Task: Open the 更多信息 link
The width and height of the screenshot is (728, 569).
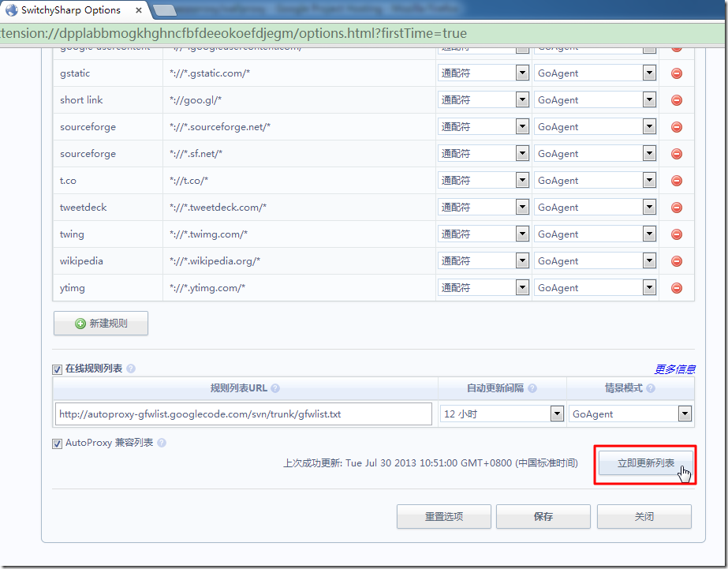Action: click(674, 369)
